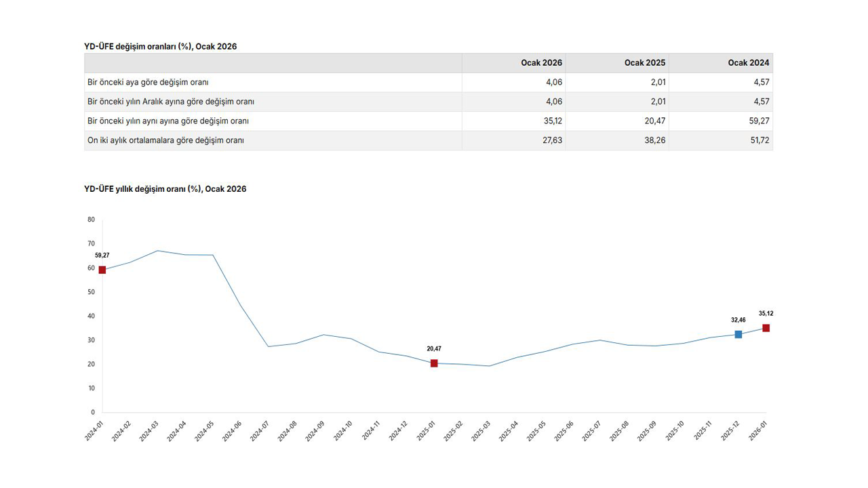Select 'Bir önceki yılın Aralık ayına göre' row label
The width and height of the screenshot is (868, 488).
coord(171,102)
